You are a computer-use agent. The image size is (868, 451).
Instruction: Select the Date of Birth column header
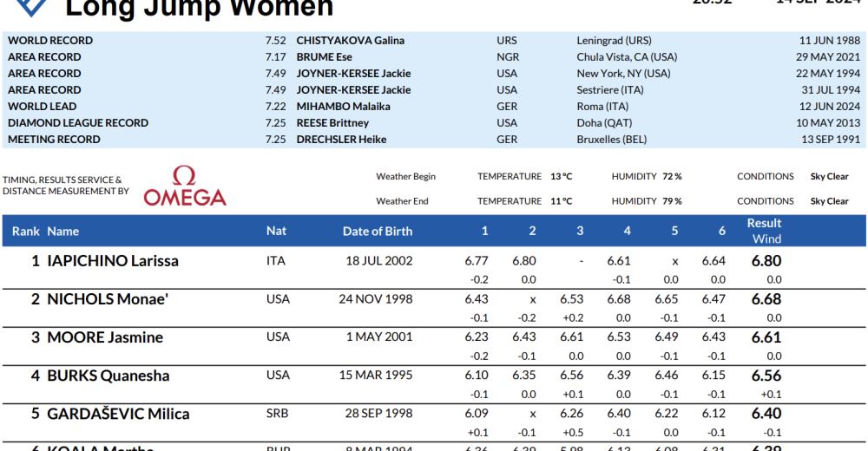tap(378, 232)
